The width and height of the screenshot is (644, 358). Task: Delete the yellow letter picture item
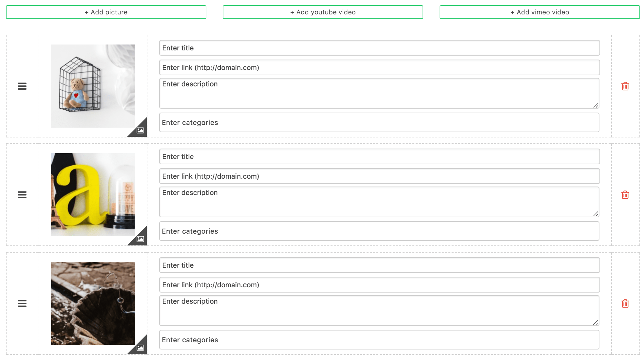pyautogui.click(x=625, y=195)
